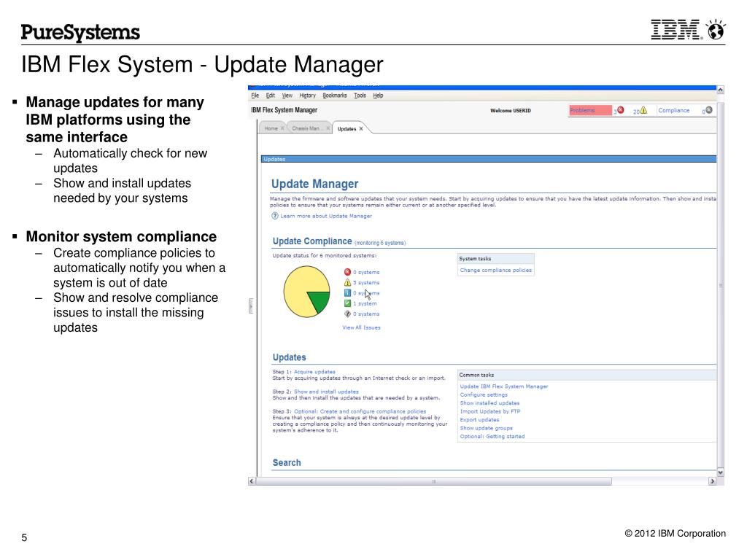Image resolution: width=747 pixels, height=560 pixels.
Task: Open the Acquire updates link
Action: (x=314, y=372)
